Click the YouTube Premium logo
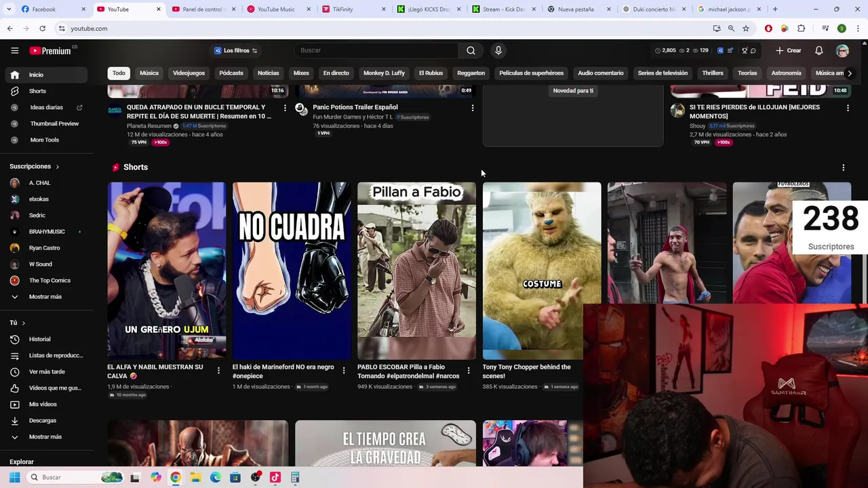This screenshot has height=488, width=868. point(50,50)
